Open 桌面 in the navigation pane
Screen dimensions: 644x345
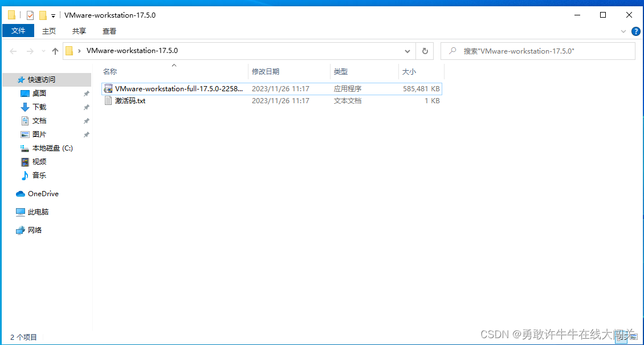(39, 93)
